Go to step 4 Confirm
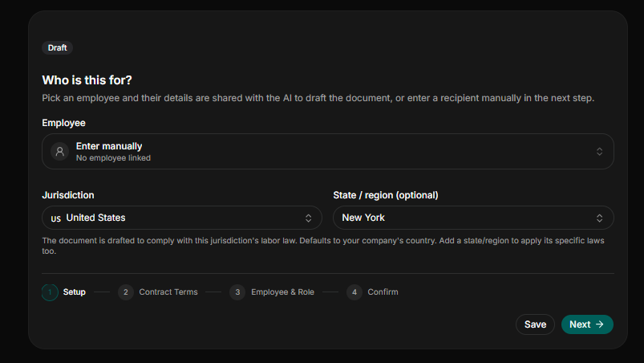The image size is (644, 363). pyautogui.click(x=372, y=292)
